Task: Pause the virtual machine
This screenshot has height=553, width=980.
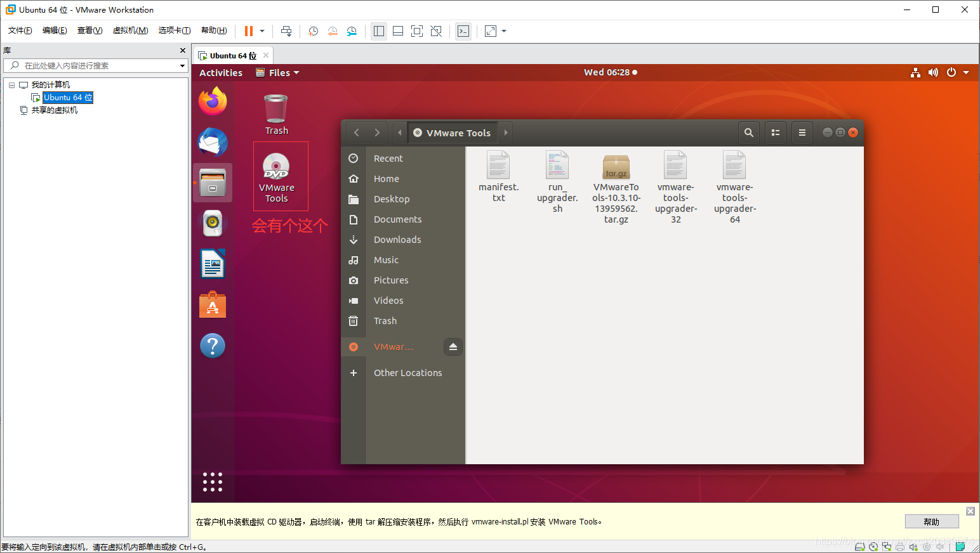Action: coord(249,31)
